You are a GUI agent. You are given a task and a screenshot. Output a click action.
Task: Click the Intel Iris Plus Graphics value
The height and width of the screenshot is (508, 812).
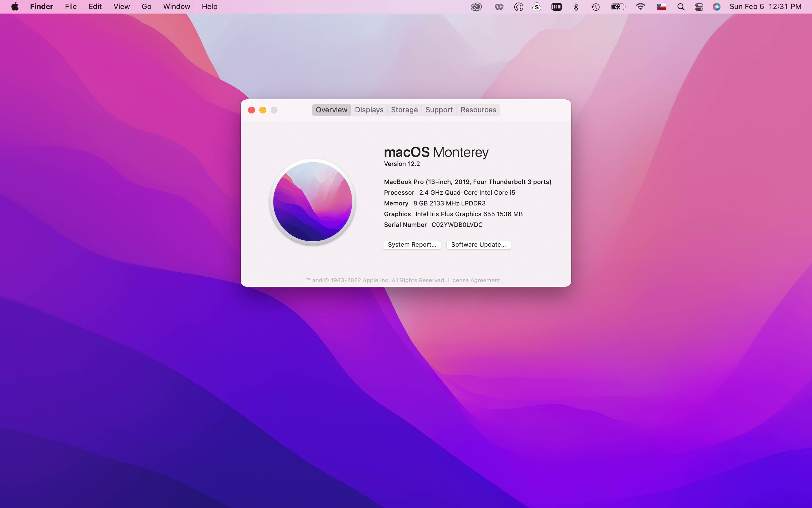click(469, 214)
